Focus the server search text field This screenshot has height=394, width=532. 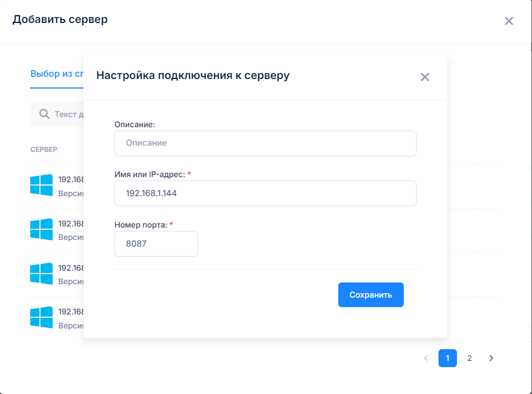point(68,114)
